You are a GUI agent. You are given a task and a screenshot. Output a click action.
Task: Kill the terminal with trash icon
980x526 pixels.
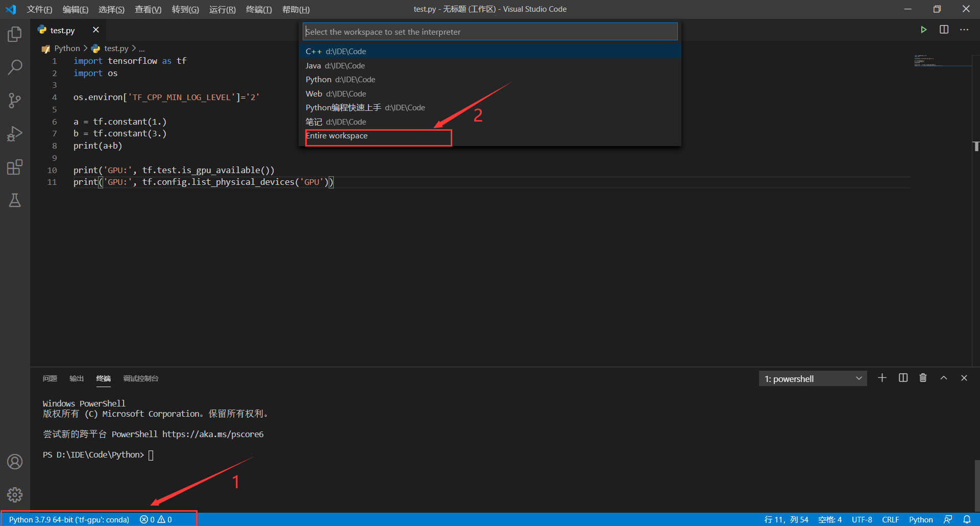click(x=923, y=378)
